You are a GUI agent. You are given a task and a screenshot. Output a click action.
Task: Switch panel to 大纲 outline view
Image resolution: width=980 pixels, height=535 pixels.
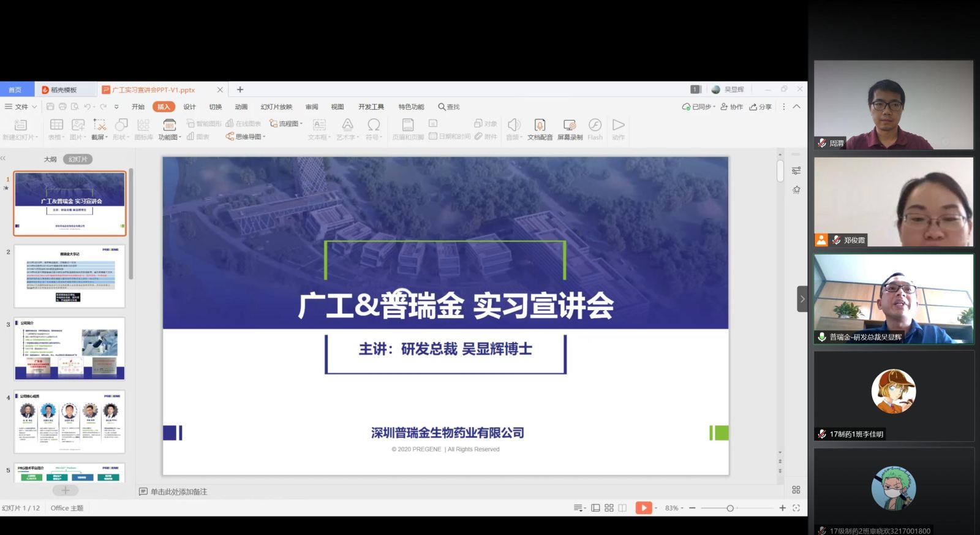pos(50,159)
